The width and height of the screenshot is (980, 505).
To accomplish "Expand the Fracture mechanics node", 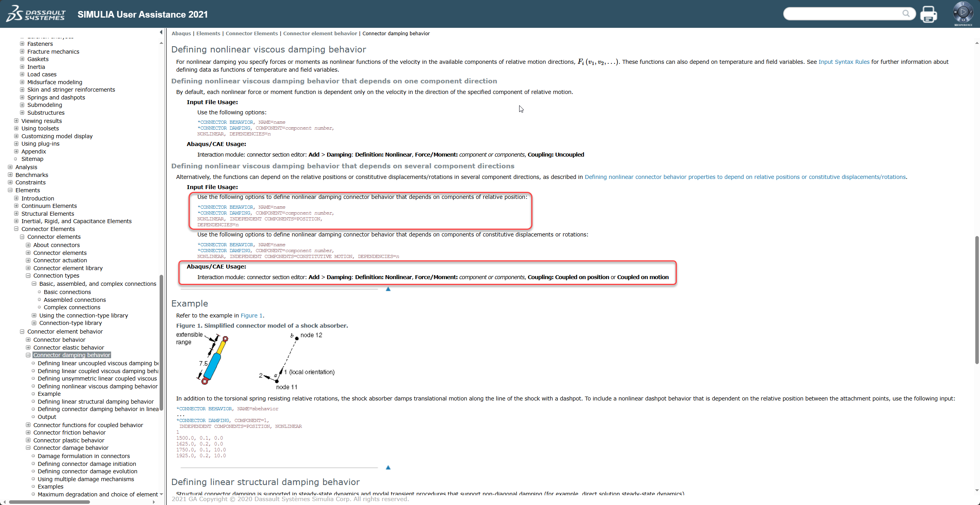I will point(22,52).
